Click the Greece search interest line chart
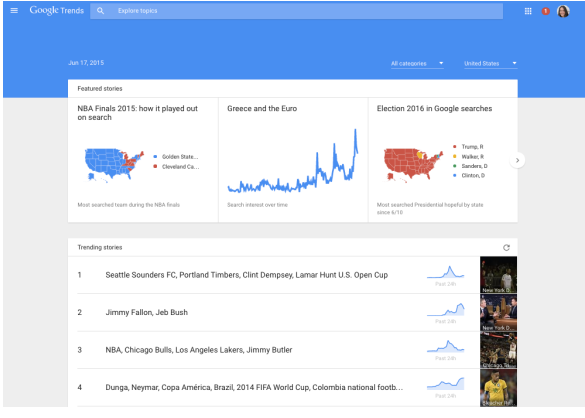The width and height of the screenshot is (585, 418). pyautogui.click(x=293, y=161)
